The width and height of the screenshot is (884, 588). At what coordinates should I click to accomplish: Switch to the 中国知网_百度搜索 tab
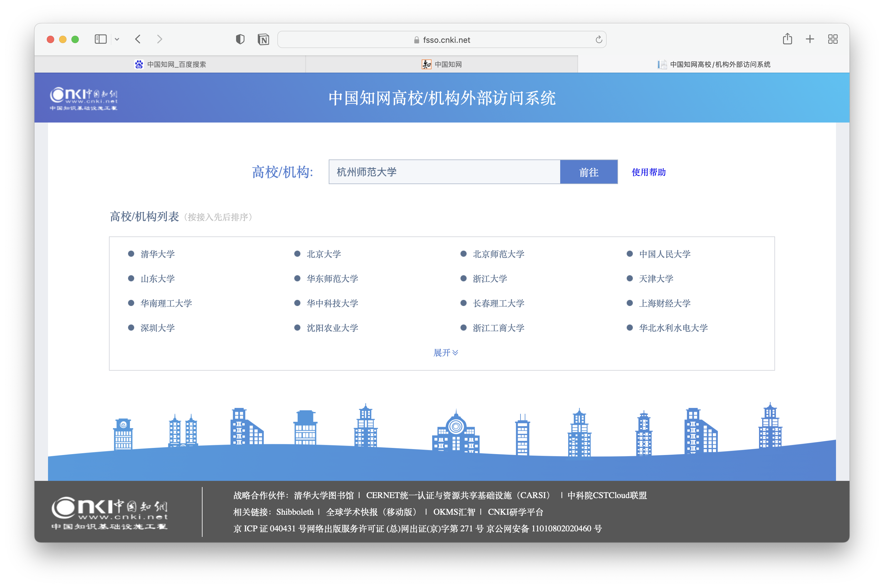point(170,65)
